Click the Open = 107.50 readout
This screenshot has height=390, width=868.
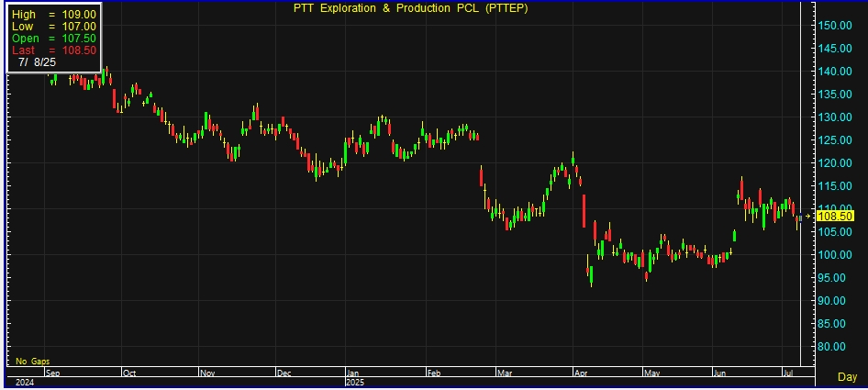54,39
